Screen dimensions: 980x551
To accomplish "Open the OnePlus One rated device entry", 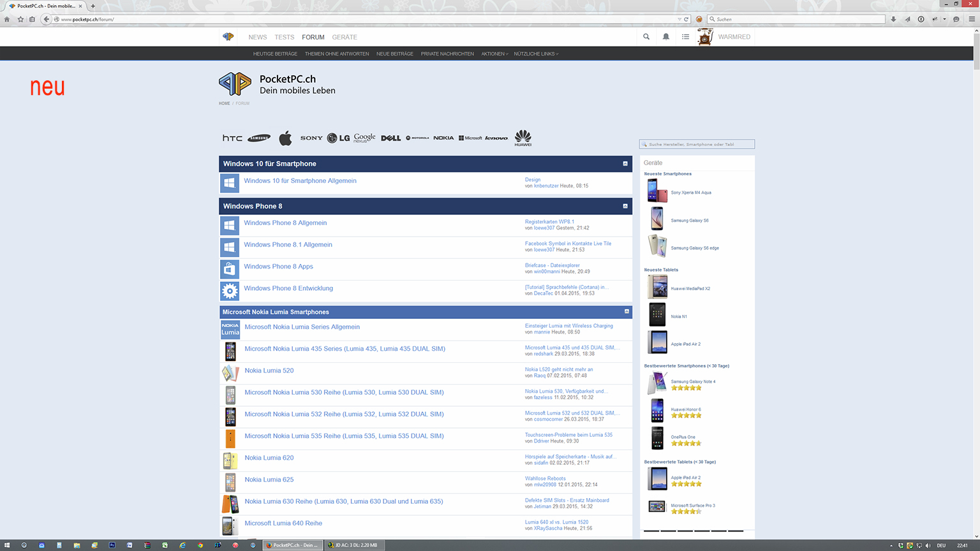I will [683, 437].
